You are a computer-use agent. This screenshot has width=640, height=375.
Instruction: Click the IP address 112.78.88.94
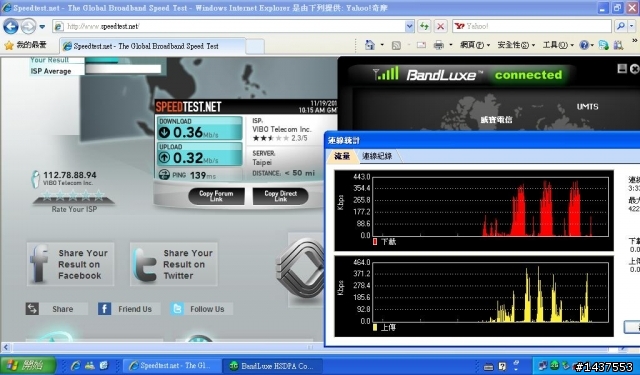coord(70,175)
